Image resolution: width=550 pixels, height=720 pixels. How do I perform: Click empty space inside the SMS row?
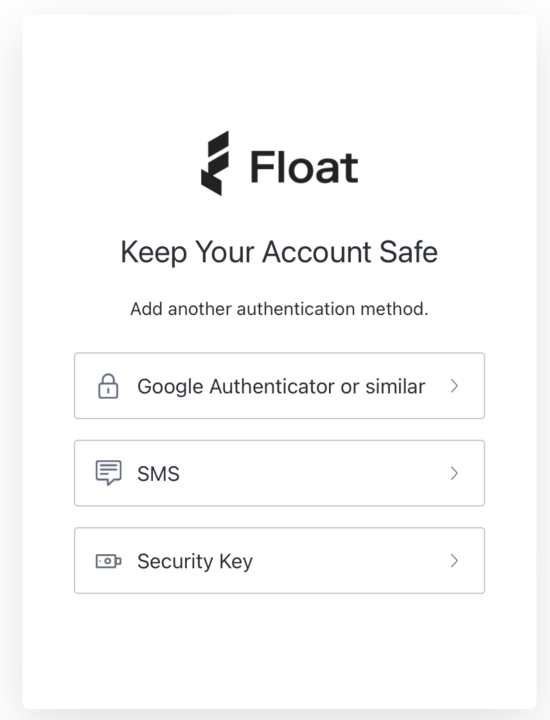pos(312,473)
